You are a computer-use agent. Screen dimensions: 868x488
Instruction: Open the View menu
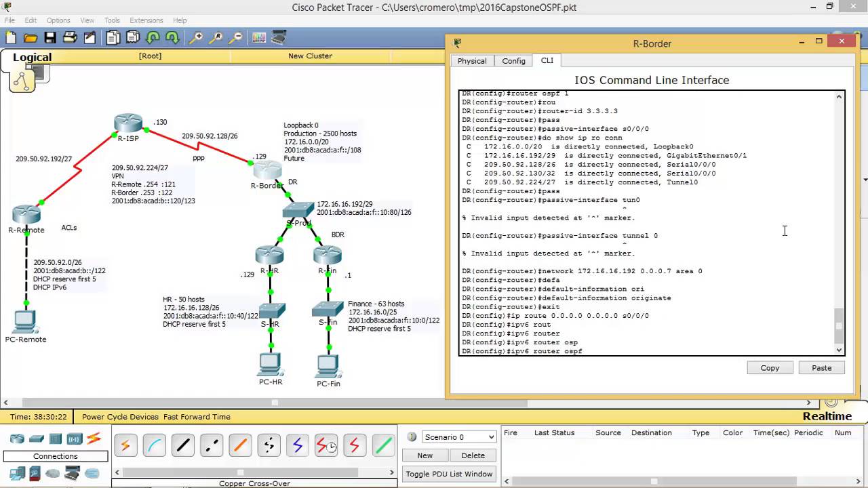pyautogui.click(x=87, y=20)
